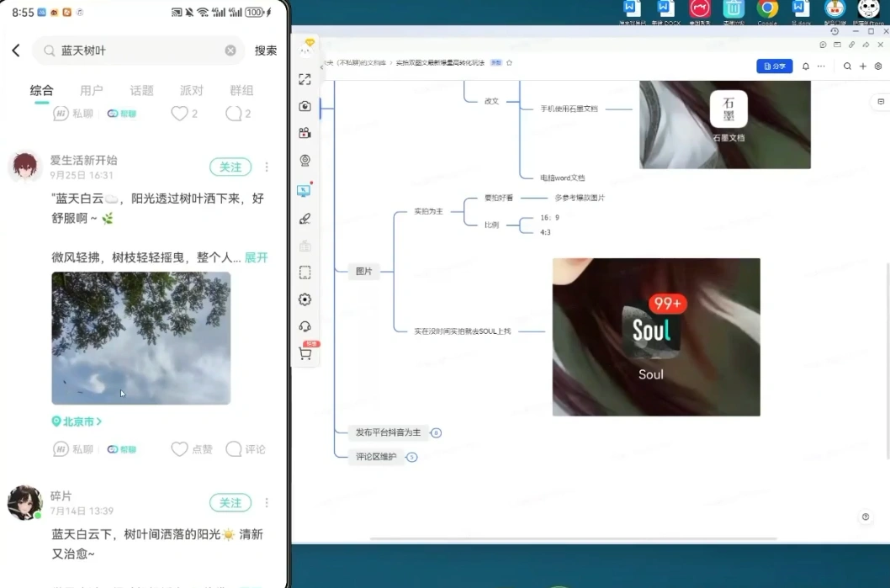Expand the 发布平台抖音为主 node
This screenshot has height=588, width=890.
(x=436, y=433)
